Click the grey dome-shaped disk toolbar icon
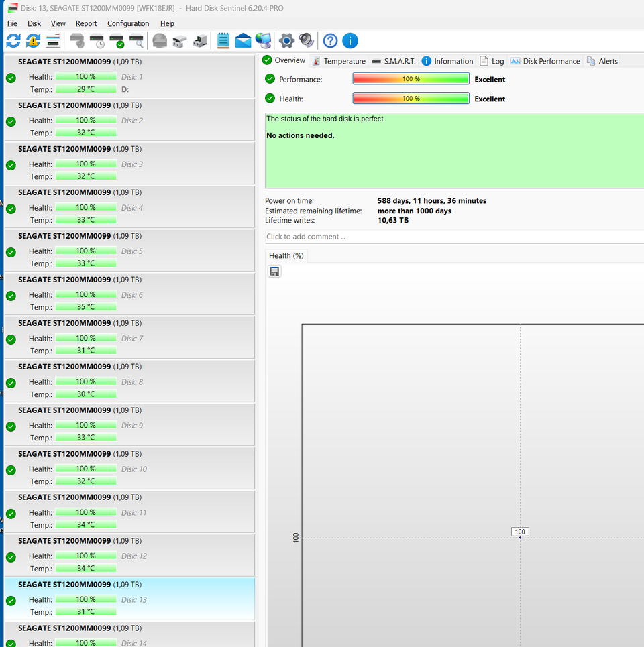Image resolution: width=644 pixels, height=647 pixels. pos(160,41)
